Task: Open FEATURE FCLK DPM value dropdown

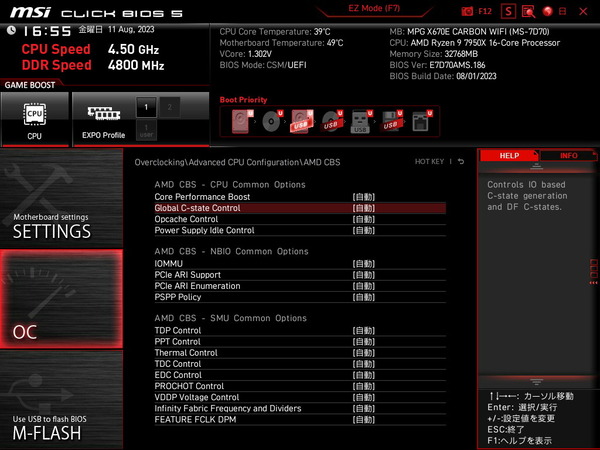Action: pos(364,420)
